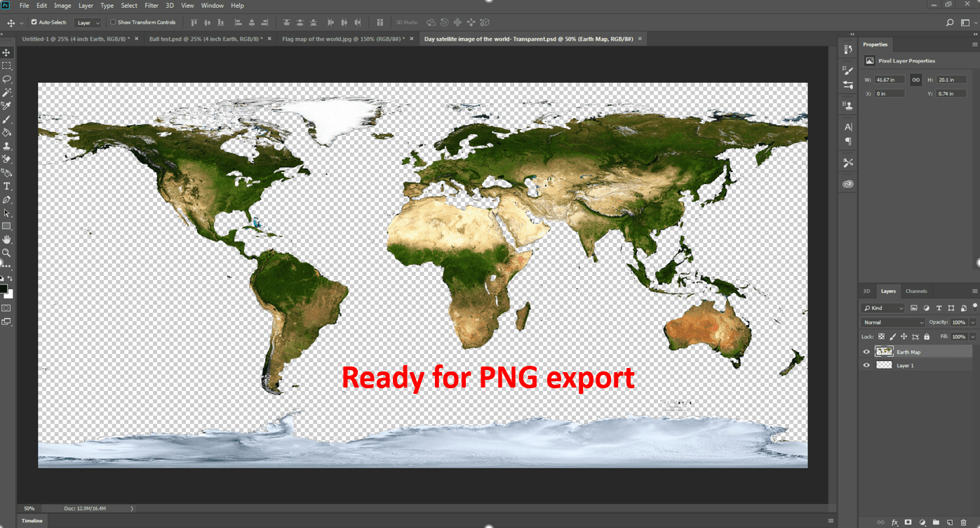Click the width W input field
Screen dimensions: 980x528
click(x=890, y=80)
